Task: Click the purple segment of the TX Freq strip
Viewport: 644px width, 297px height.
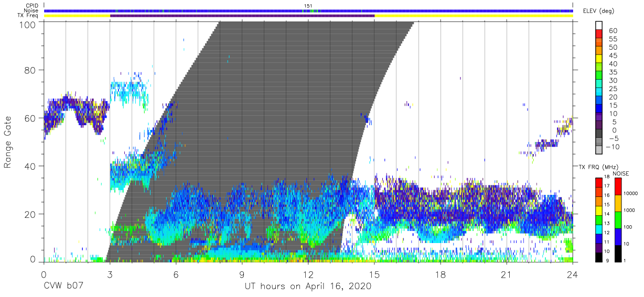Action: pyautogui.click(x=242, y=16)
